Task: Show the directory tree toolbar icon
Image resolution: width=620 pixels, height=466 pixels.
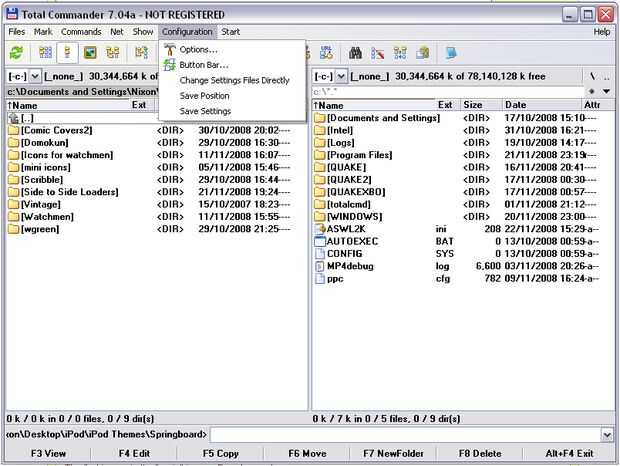Action: pyautogui.click(x=113, y=53)
